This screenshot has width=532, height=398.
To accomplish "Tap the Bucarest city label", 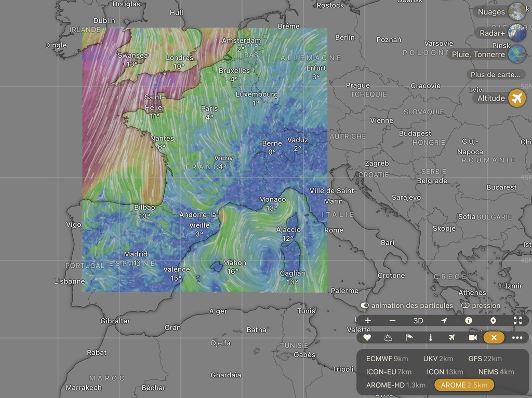I will point(501,187).
